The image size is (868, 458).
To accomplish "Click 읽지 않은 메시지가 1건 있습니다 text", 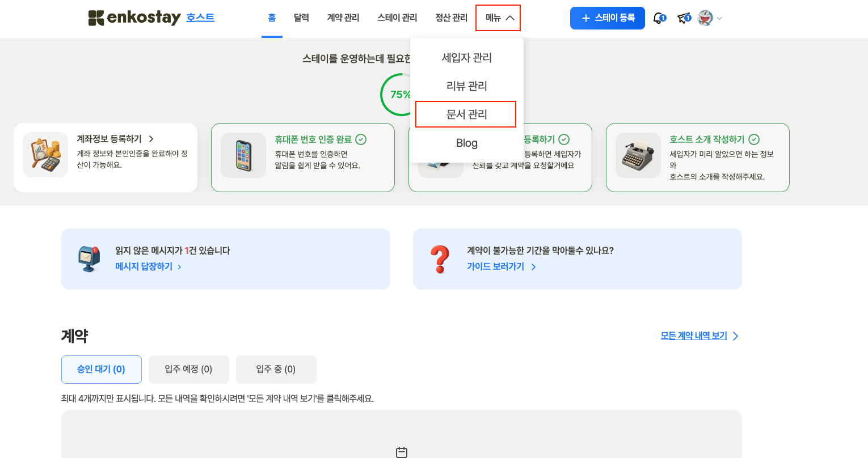I will [172, 251].
